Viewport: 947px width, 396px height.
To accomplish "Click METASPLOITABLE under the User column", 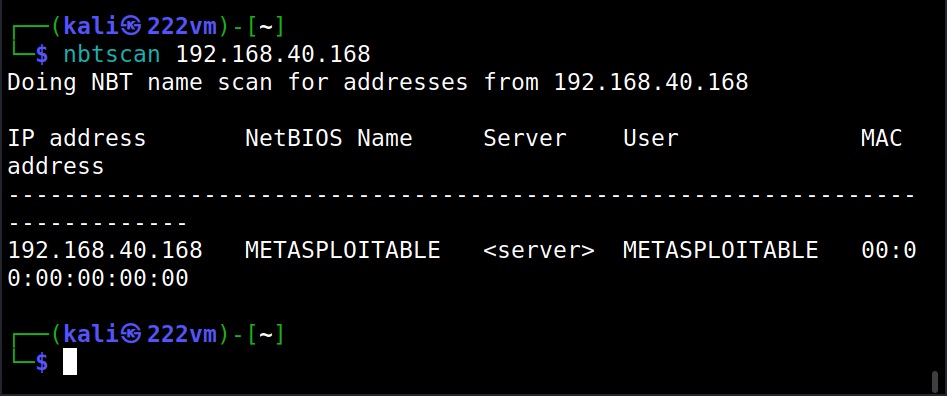I will 721,250.
